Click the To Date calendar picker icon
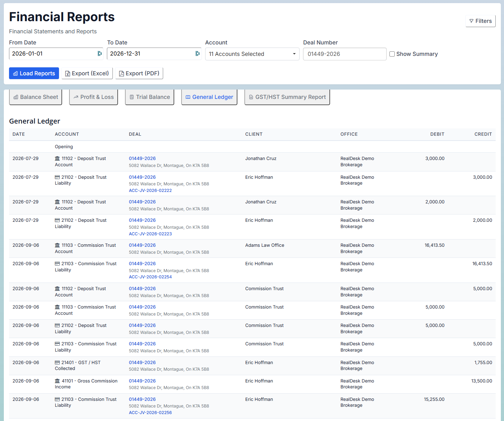This screenshot has width=504, height=421. (198, 53)
